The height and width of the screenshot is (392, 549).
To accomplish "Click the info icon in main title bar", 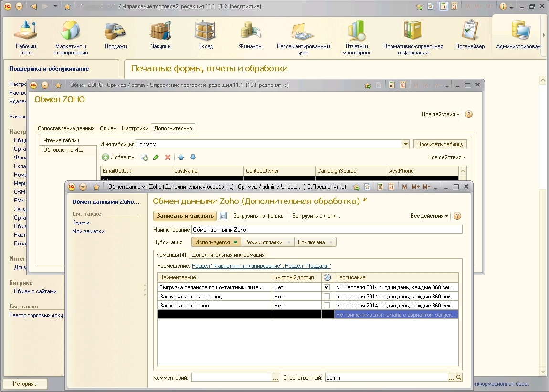I will pos(503,6).
